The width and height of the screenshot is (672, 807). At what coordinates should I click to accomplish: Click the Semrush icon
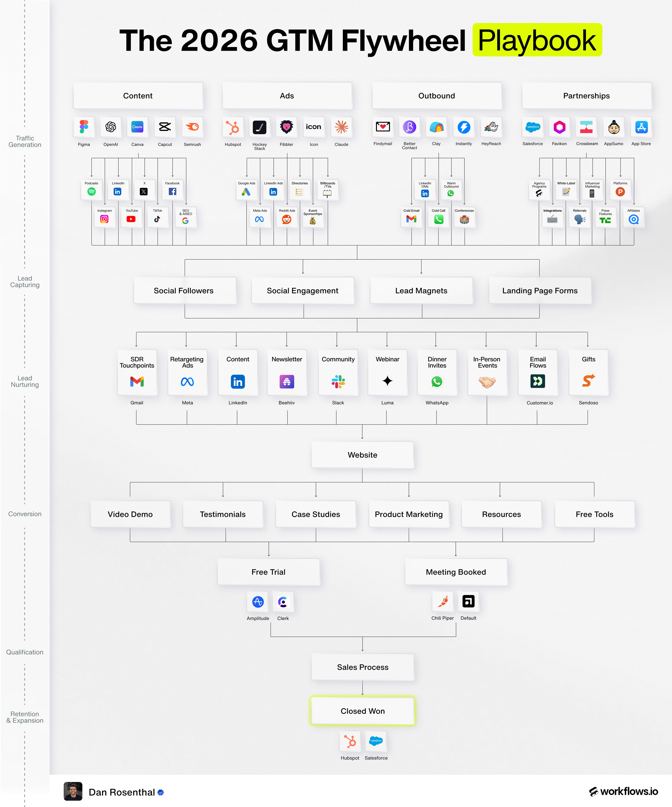coord(192,127)
